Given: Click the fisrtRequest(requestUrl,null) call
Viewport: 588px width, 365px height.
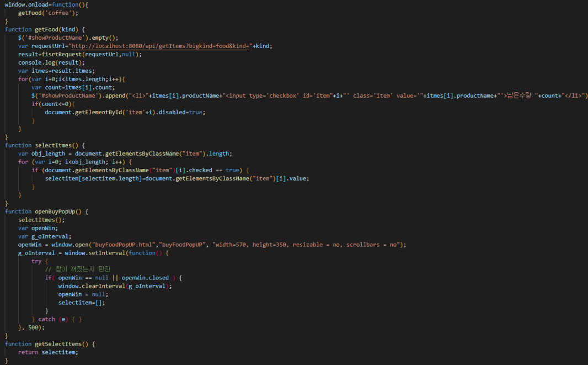Looking at the screenshot, I should (x=90, y=54).
